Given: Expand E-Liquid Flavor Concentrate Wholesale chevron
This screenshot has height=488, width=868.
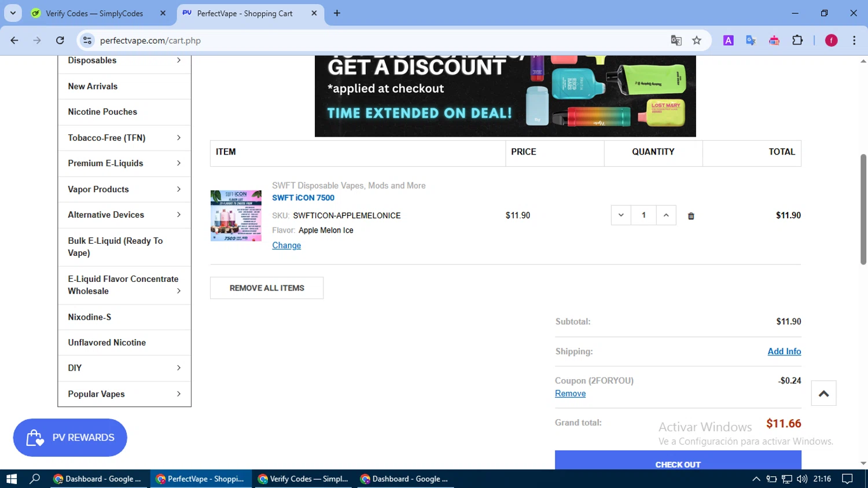Looking at the screenshot, I should [x=179, y=291].
